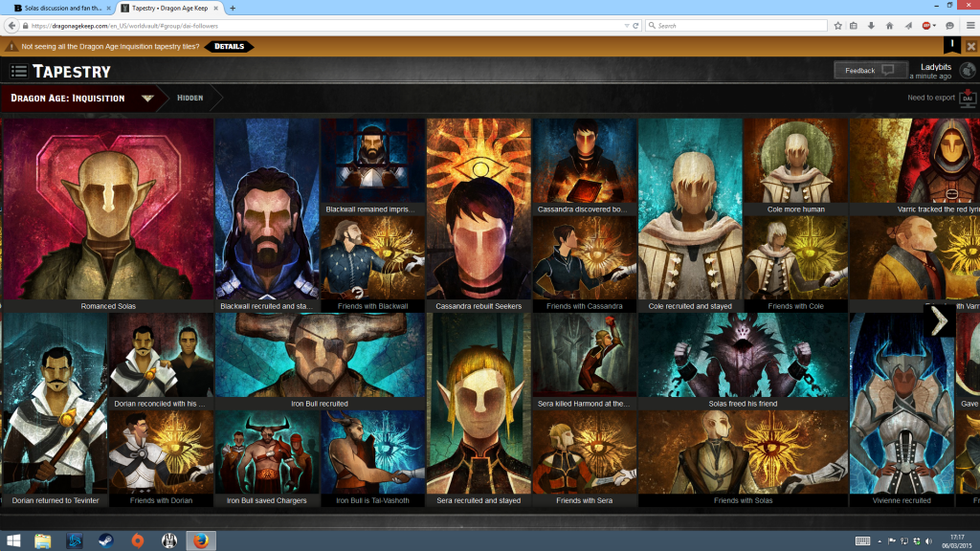
Task: Click the right chevron to see more tiles
Action: tap(938, 320)
